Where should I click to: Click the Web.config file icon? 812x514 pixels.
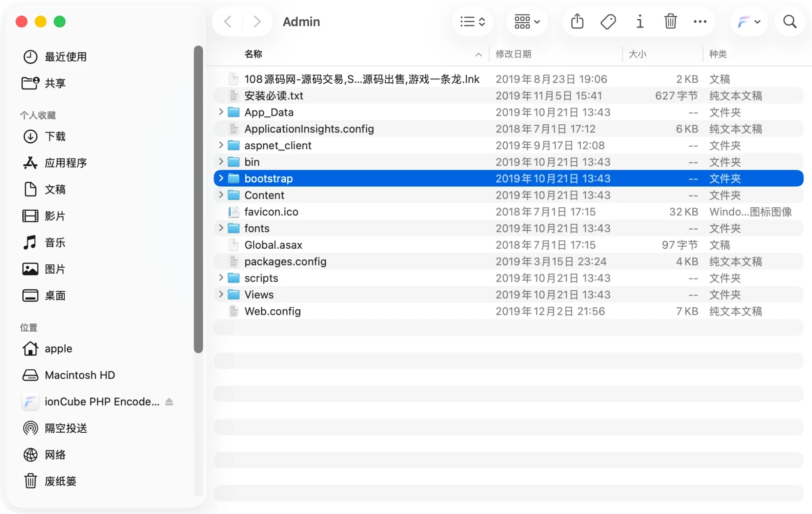pos(233,311)
